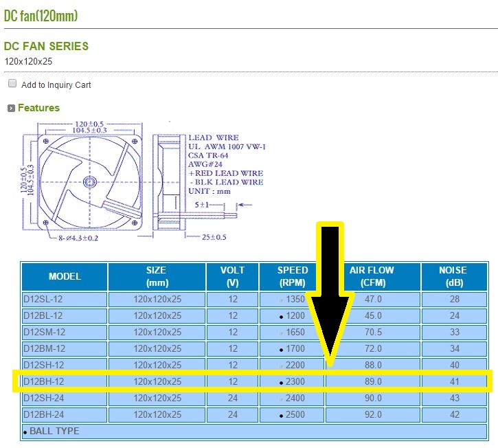Click the SIZE (mm) column header

[x=157, y=277]
